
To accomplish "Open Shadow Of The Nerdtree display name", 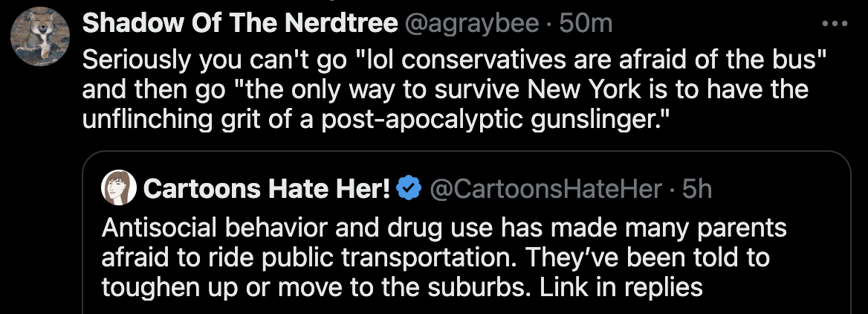I will tap(239, 24).
